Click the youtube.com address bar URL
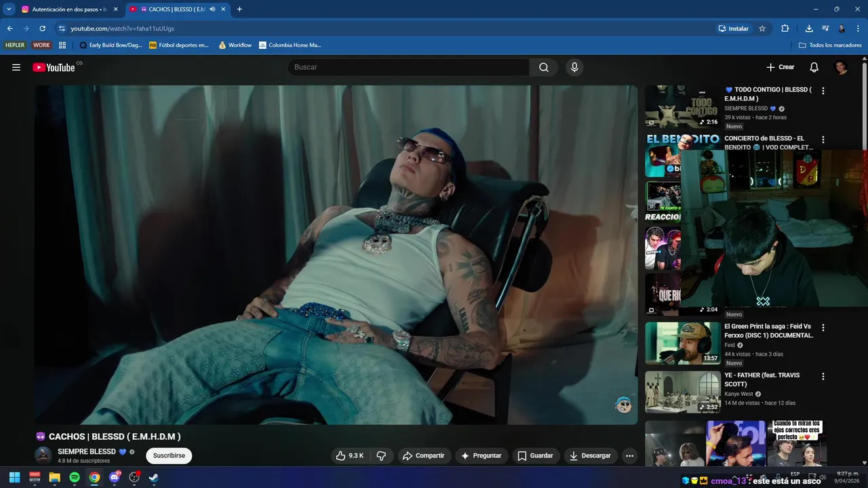Image resolution: width=868 pixels, height=488 pixels. click(x=123, y=28)
